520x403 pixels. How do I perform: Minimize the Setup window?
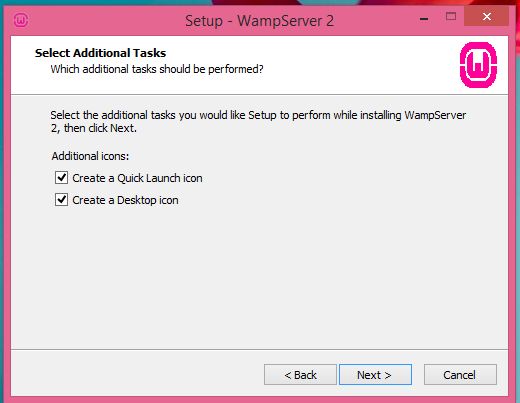click(424, 18)
